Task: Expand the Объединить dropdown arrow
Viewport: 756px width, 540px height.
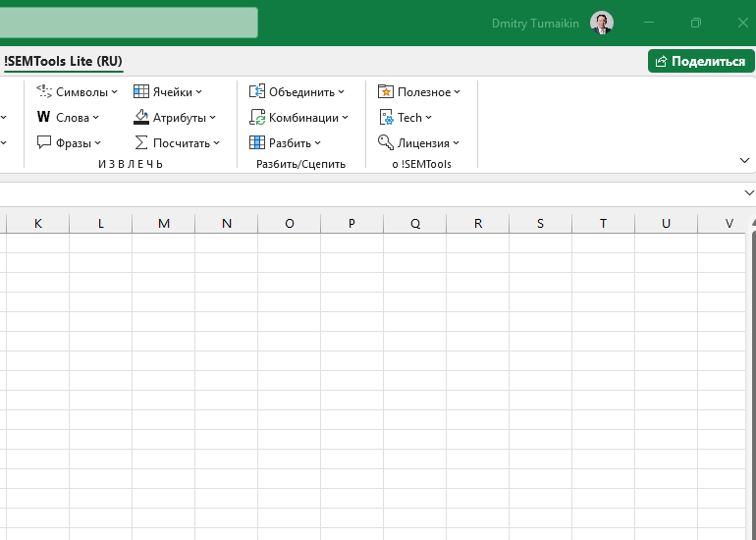Action: pos(341,91)
